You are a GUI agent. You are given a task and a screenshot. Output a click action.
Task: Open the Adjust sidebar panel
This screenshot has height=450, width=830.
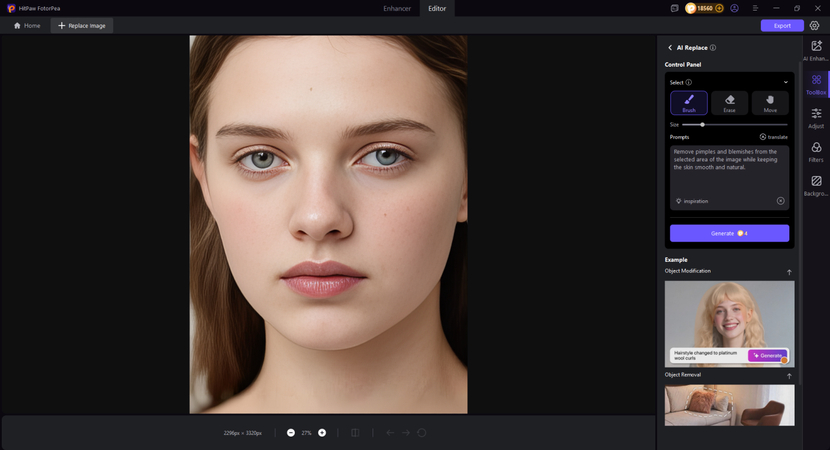tap(816, 118)
